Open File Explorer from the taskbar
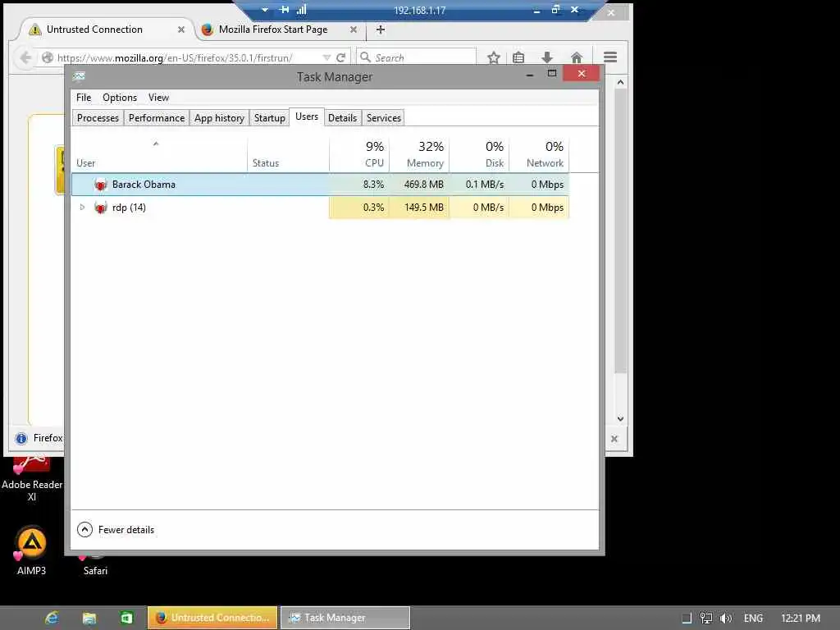Image resolution: width=840 pixels, height=630 pixels. pyautogui.click(x=89, y=619)
